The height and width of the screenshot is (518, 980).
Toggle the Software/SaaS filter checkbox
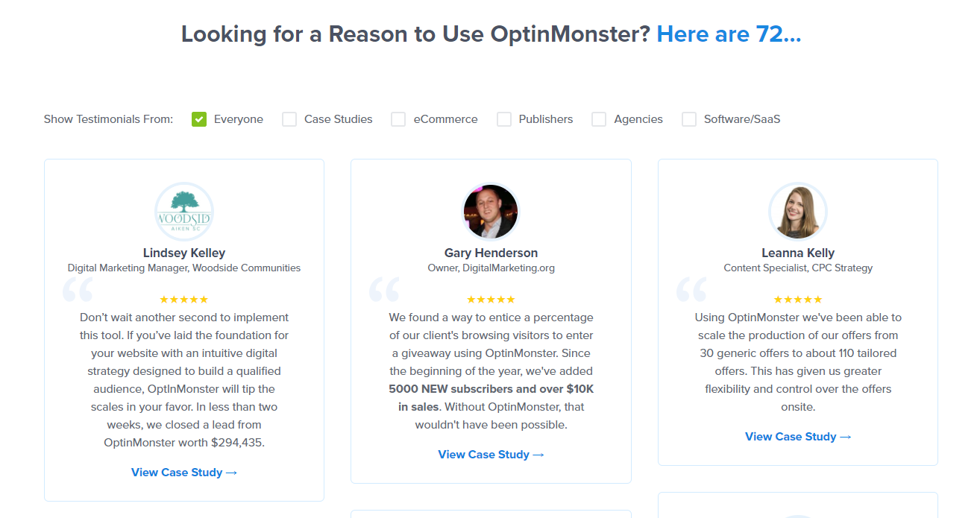(689, 119)
